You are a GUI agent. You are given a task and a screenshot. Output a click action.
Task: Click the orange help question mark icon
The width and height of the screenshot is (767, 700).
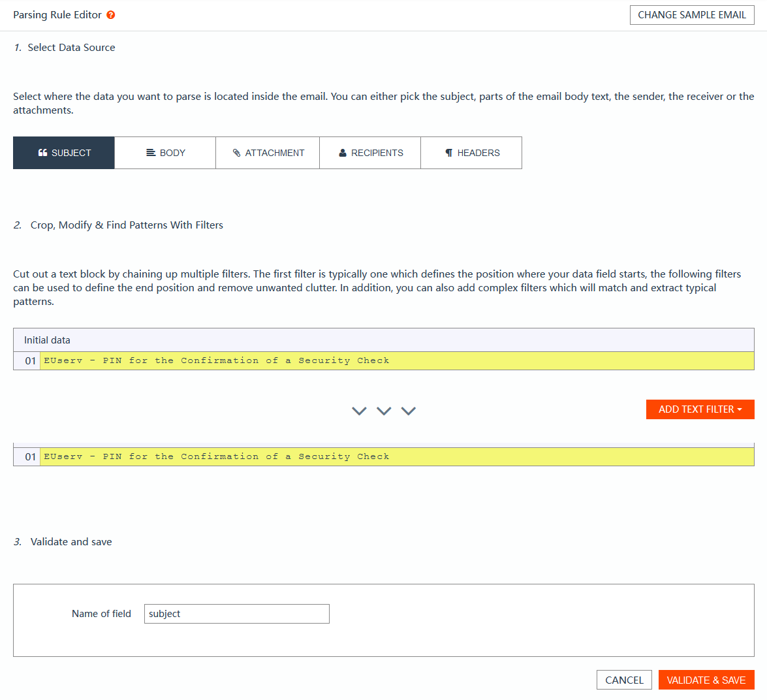[x=111, y=15]
